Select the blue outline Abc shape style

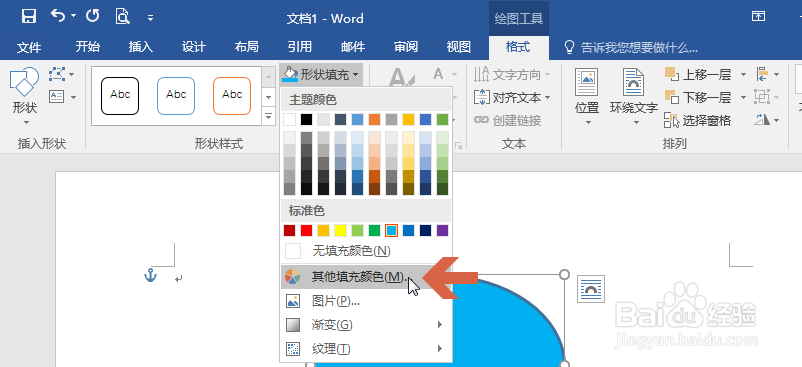click(176, 96)
